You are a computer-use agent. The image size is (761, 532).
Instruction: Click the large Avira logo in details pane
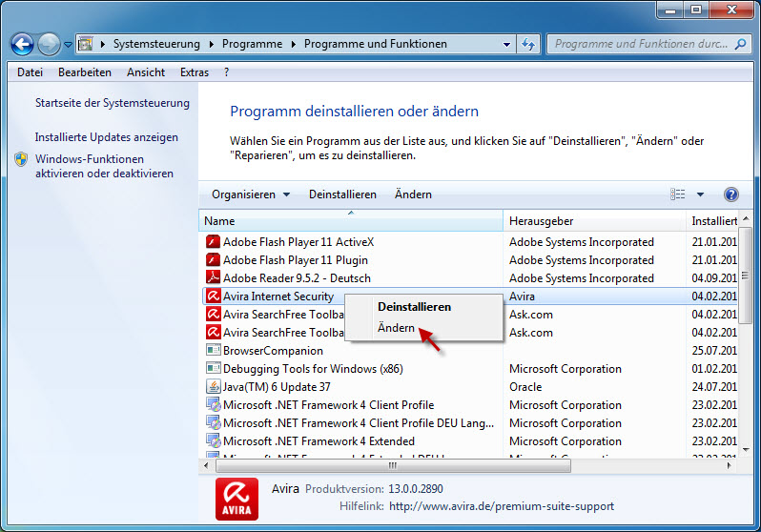[x=237, y=499]
